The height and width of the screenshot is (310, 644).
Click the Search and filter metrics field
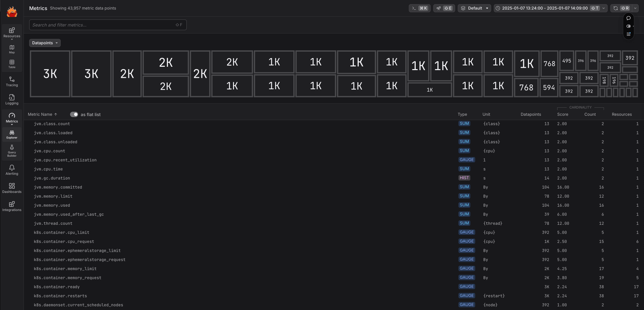[108, 25]
